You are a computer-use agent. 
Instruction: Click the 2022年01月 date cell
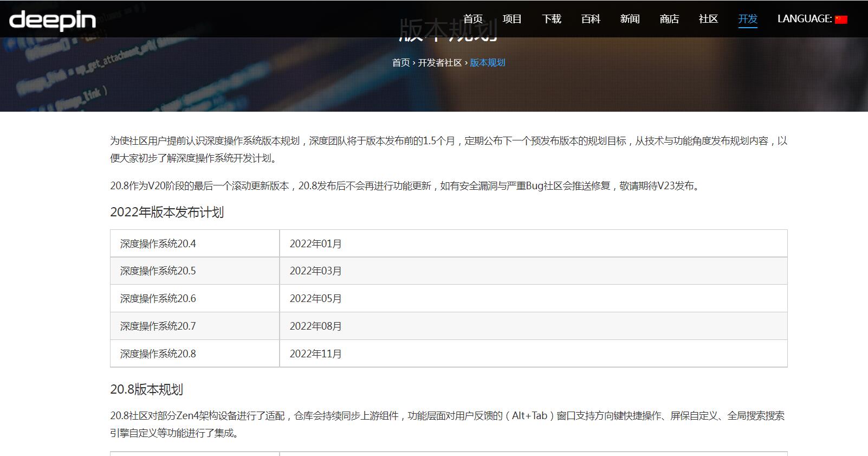[533, 243]
